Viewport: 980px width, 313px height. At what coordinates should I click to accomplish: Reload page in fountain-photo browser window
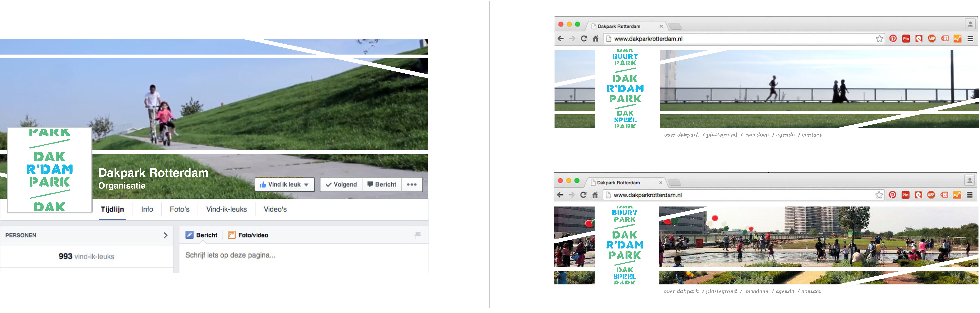point(583,195)
